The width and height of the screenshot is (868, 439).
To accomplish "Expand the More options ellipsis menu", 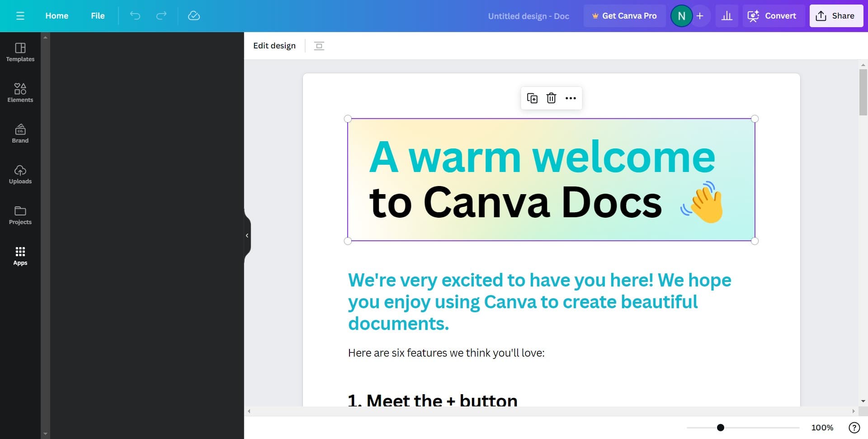I will pyautogui.click(x=571, y=98).
